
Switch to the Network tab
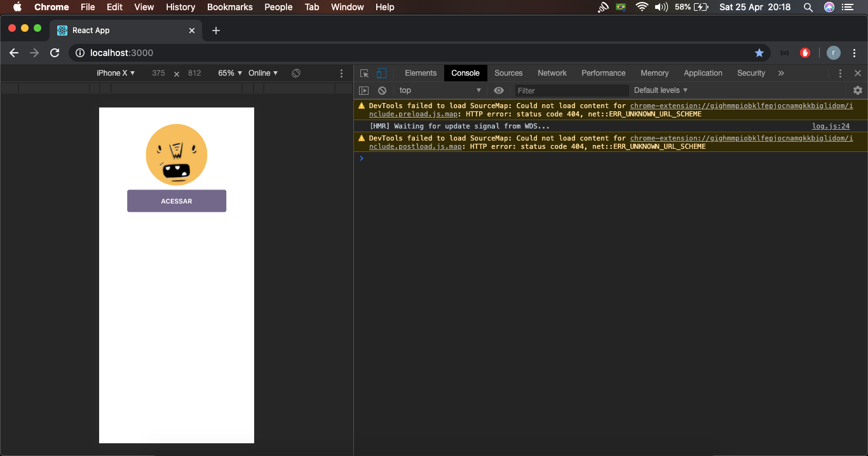point(552,73)
